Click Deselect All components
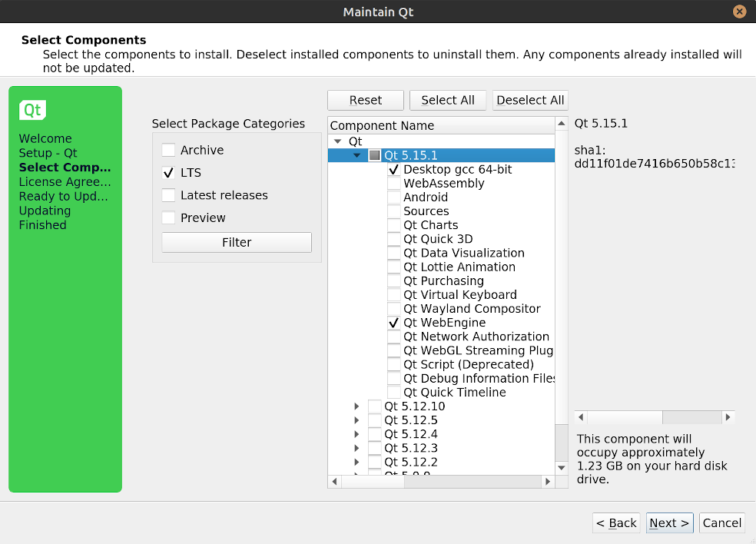 (x=530, y=101)
